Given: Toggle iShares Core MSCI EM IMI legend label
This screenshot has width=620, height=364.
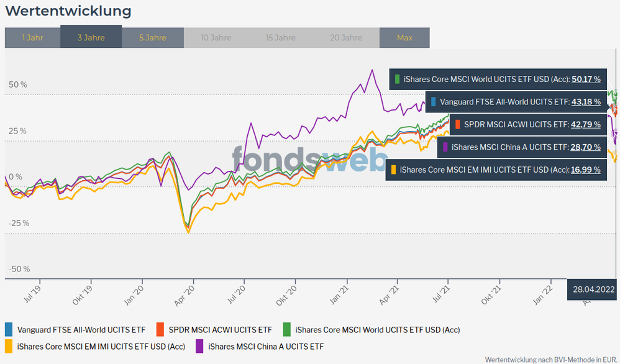Looking at the screenshot, I should tap(101, 346).
